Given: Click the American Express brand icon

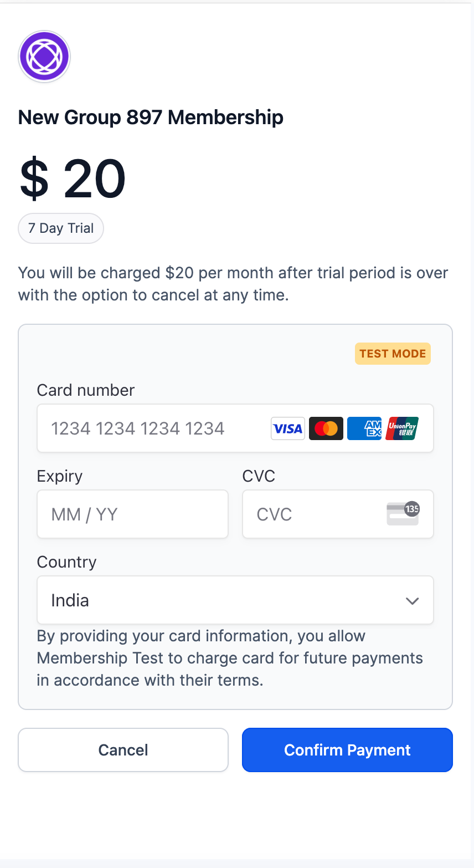Looking at the screenshot, I should (x=364, y=428).
